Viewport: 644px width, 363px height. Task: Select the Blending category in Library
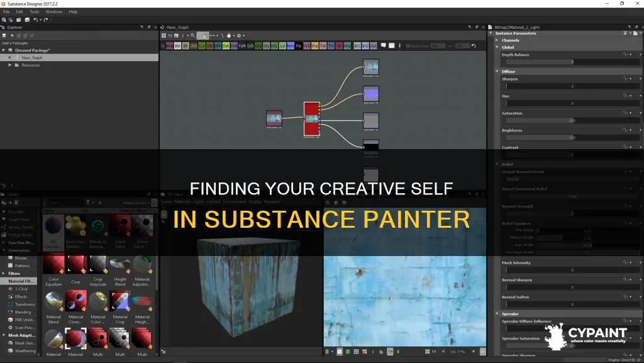pyautogui.click(x=23, y=312)
